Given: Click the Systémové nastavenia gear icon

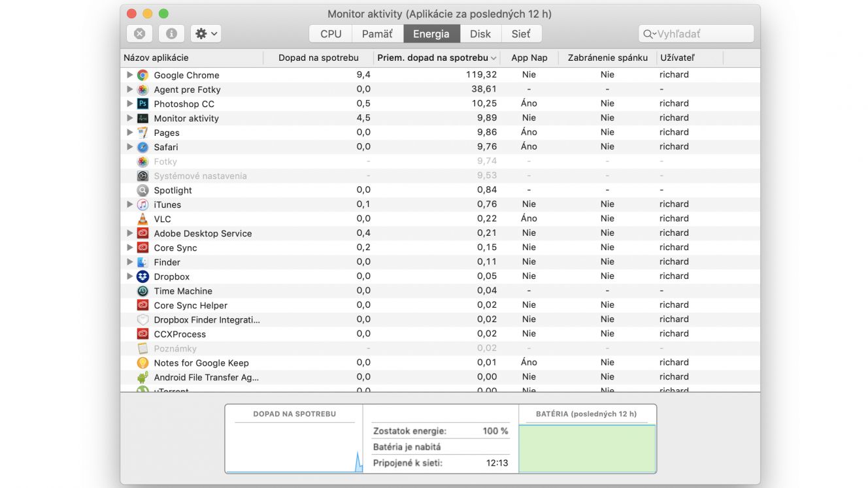Looking at the screenshot, I should coord(142,176).
